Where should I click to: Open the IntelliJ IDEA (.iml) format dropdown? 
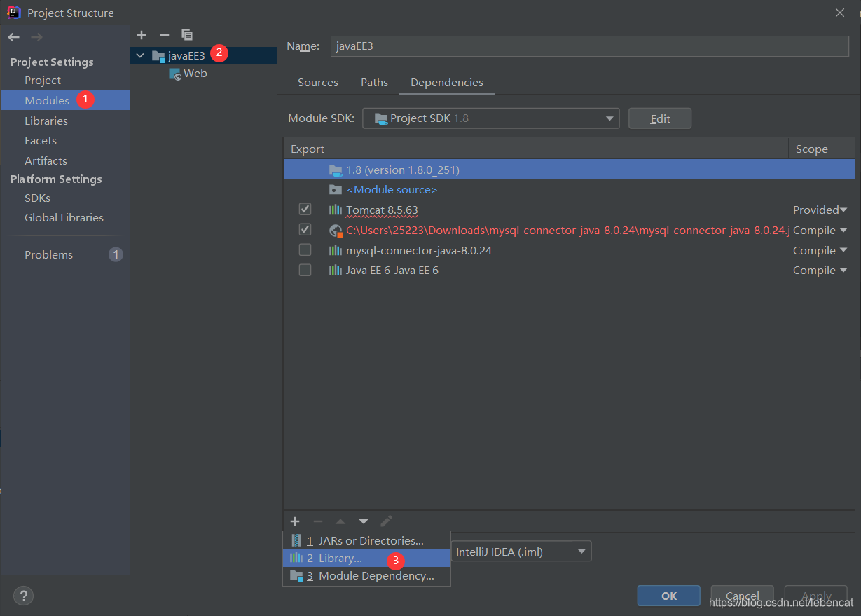521,552
